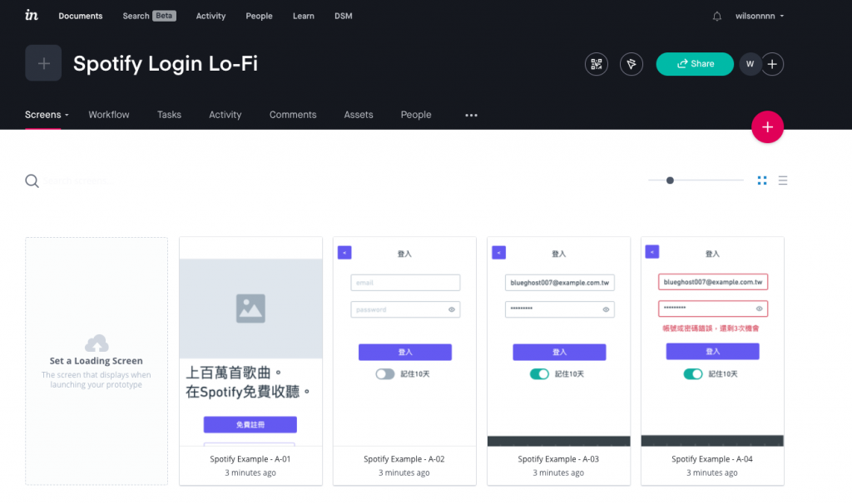Open the Documents menu
852x504 pixels.
pos(81,17)
